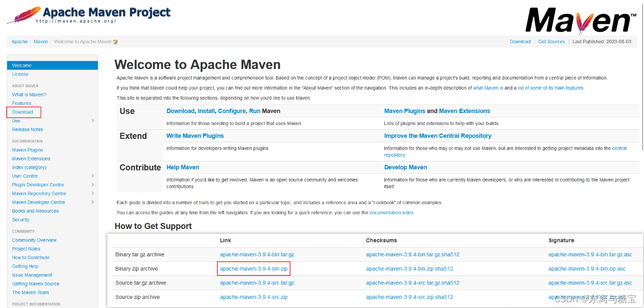Screen dimensions: 644x308
Task: Click the Apache Maven Project feather logo
Action: pyautogui.click(x=89, y=15)
